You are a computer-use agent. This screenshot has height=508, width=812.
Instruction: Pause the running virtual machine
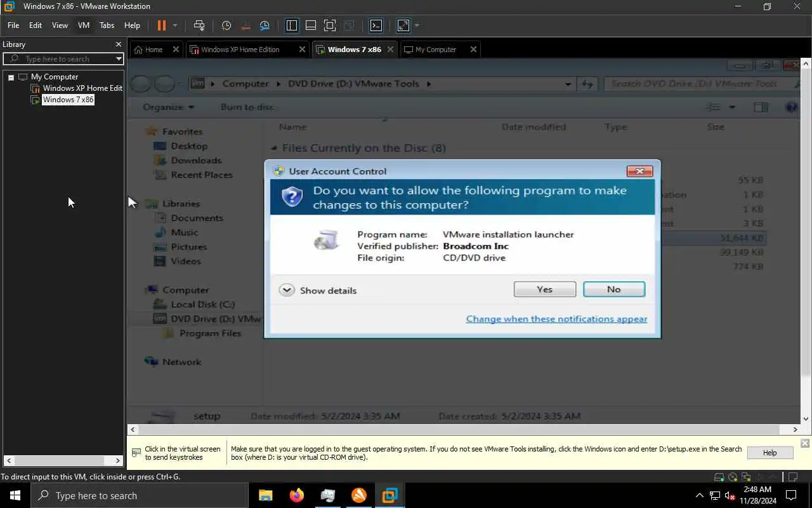(161, 25)
